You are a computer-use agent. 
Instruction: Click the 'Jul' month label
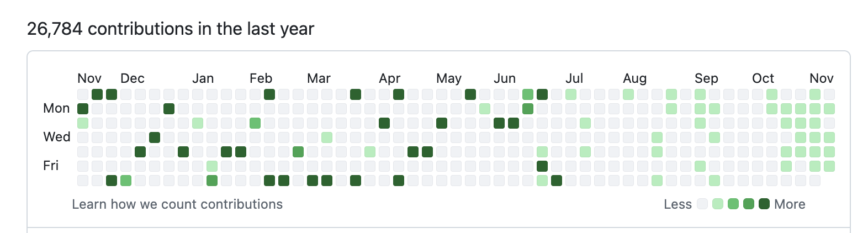(x=574, y=78)
